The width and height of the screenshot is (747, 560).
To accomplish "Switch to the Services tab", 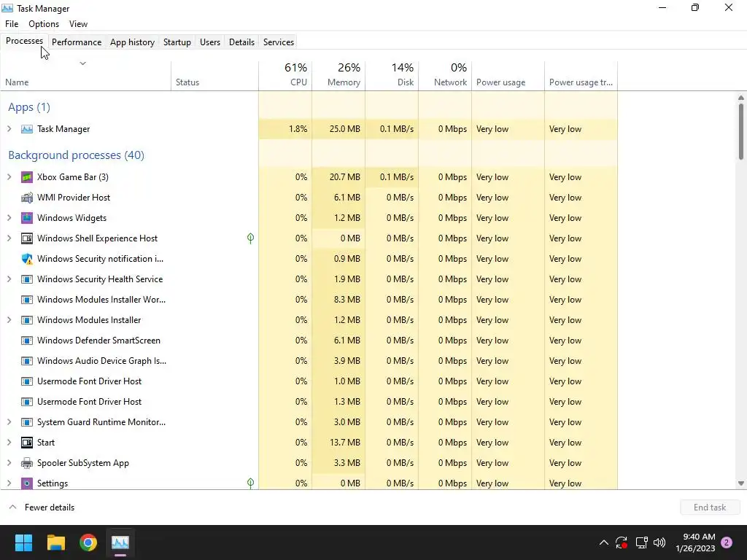I will [x=279, y=42].
